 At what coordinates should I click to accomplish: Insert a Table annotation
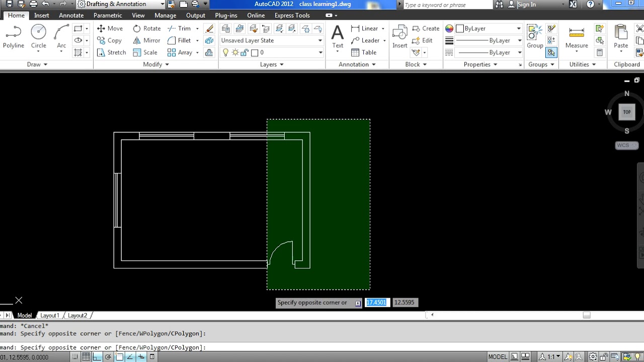coord(364,52)
